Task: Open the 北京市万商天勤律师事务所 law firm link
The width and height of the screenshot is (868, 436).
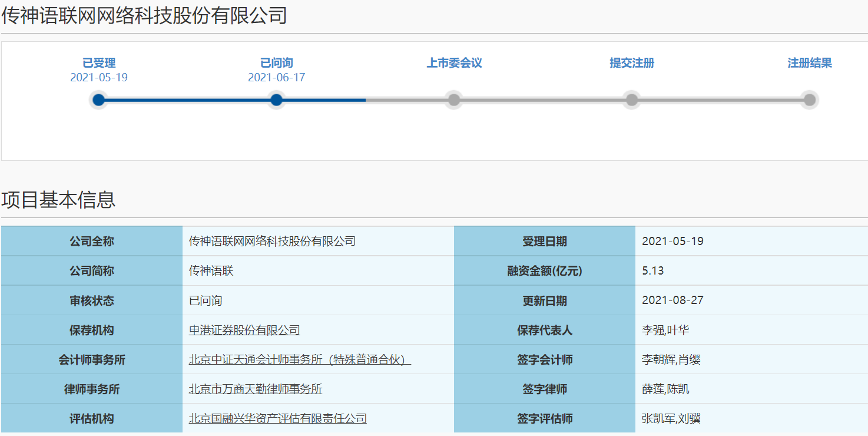Action: tap(256, 389)
